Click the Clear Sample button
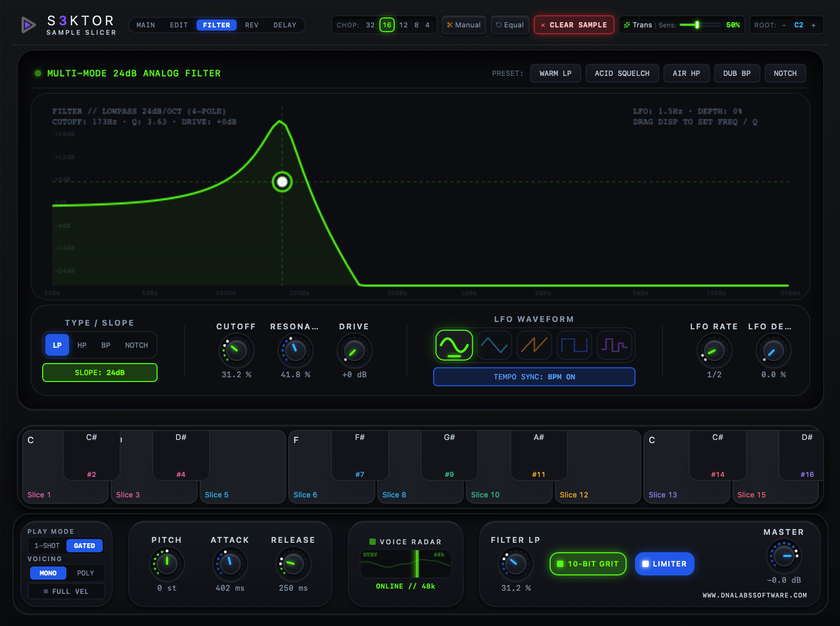This screenshot has width=840, height=626. pyautogui.click(x=574, y=25)
